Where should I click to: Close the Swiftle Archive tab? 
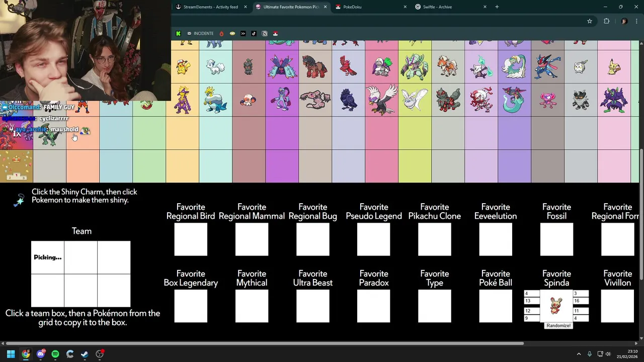[485, 7]
